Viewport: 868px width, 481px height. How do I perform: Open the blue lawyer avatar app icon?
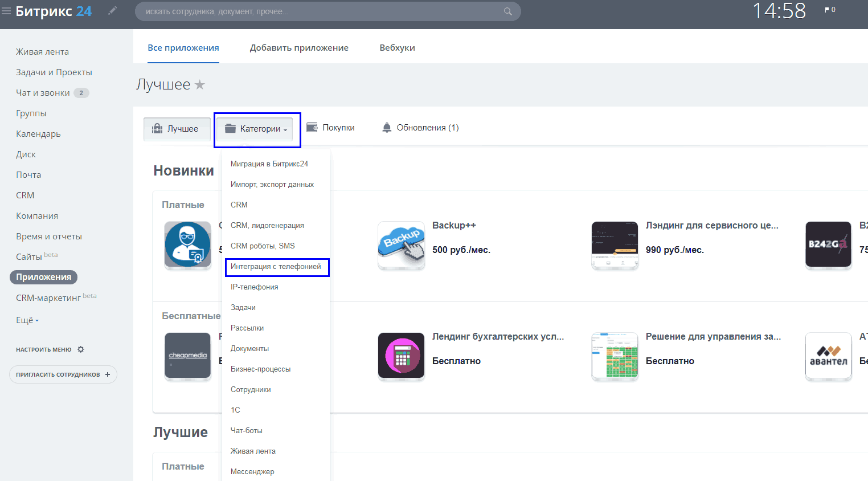[187, 245]
